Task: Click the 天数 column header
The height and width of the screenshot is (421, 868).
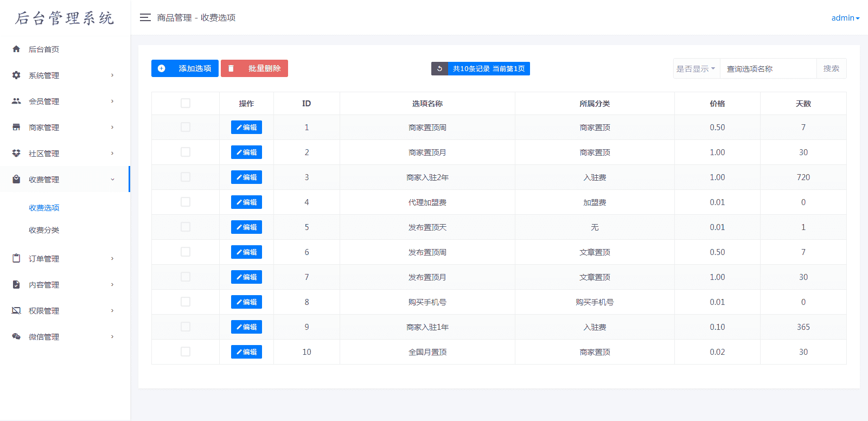Action: (803, 103)
